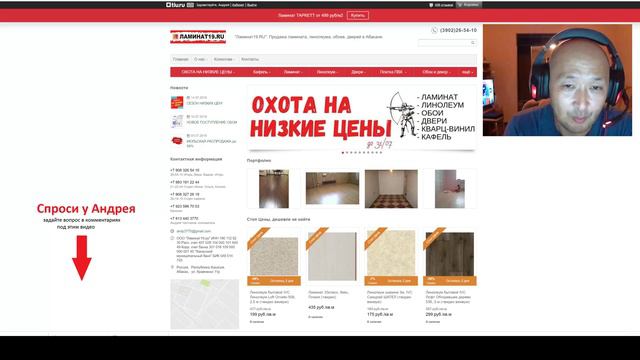Click the email address link in contacts
Screen dimensions: 640x360
point(193,231)
